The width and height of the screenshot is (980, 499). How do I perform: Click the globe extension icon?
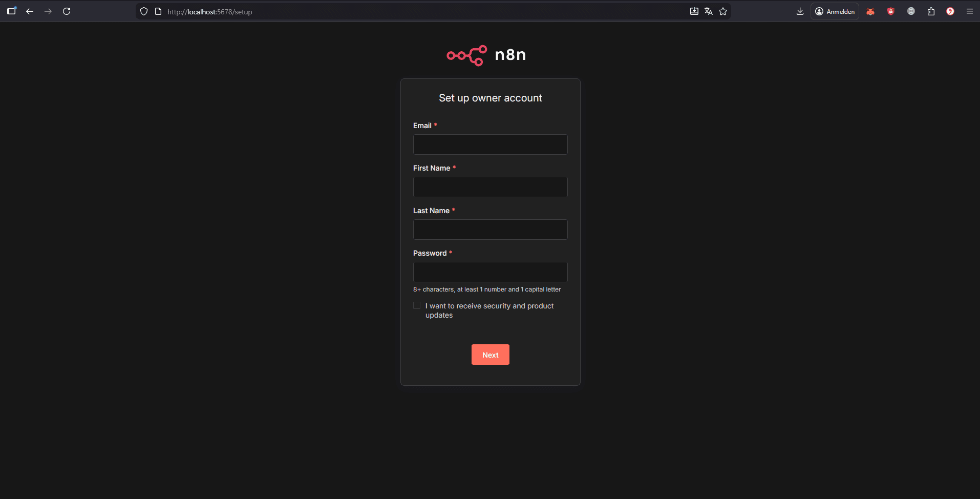point(911,11)
